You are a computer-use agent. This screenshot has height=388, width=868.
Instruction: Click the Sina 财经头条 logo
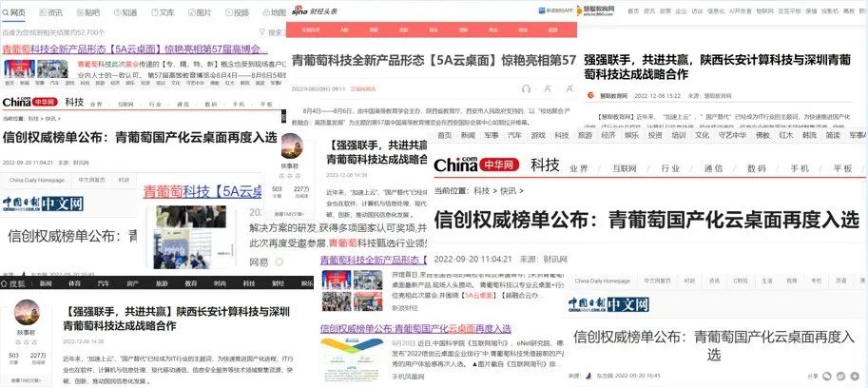[315, 10]
